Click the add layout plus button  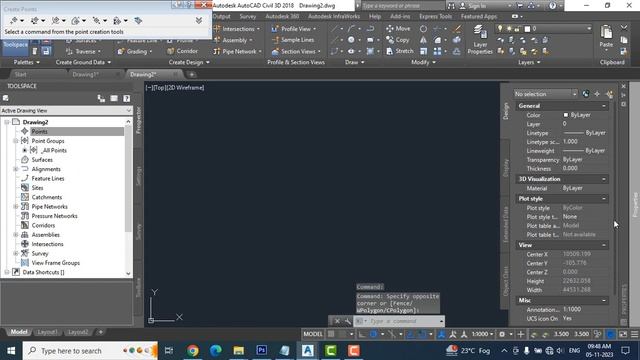(x=100, y=332)
